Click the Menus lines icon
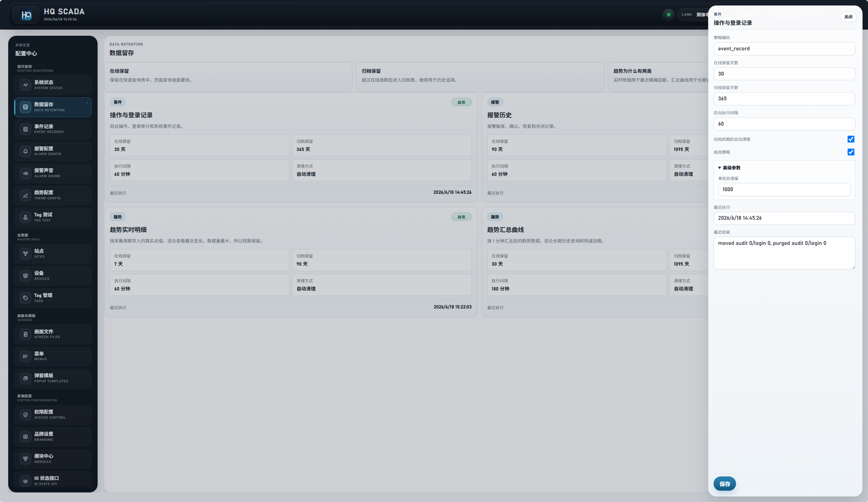 [26, 356]
